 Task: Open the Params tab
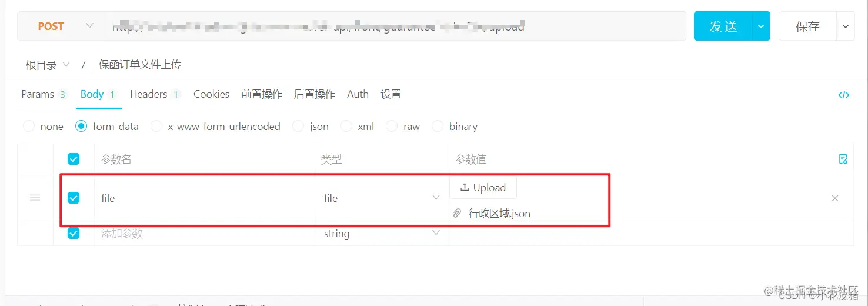coord(44,94)
